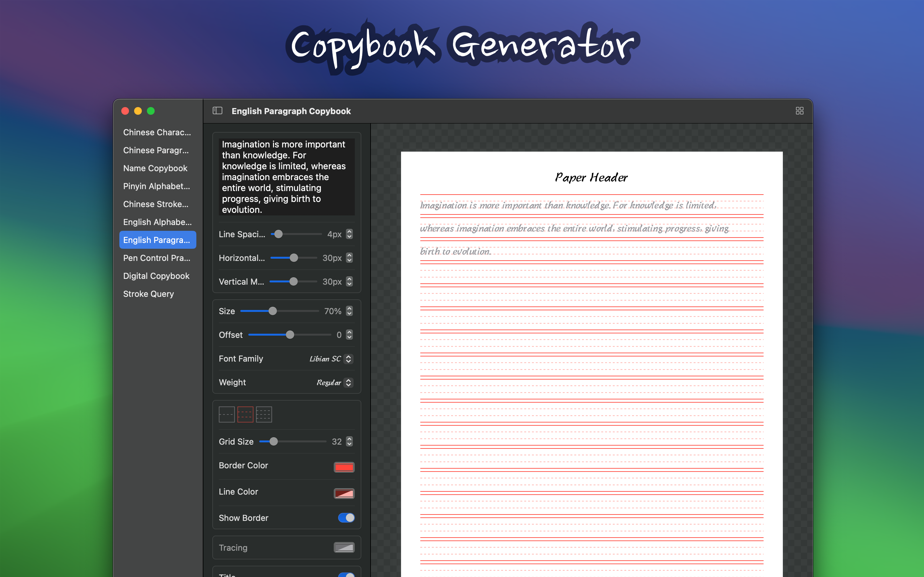Click into the paragraph text input box
This screenshot has height=577, width=924.
click(287, 177)
